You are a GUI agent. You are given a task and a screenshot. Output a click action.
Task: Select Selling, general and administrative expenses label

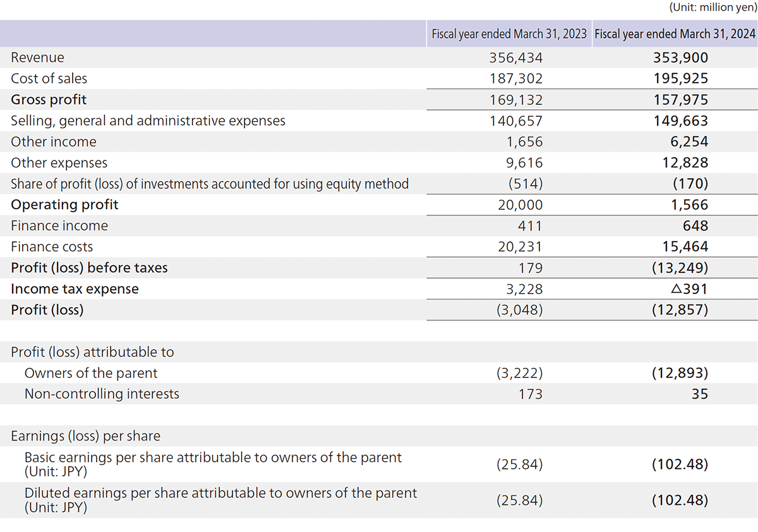[148, 121]
